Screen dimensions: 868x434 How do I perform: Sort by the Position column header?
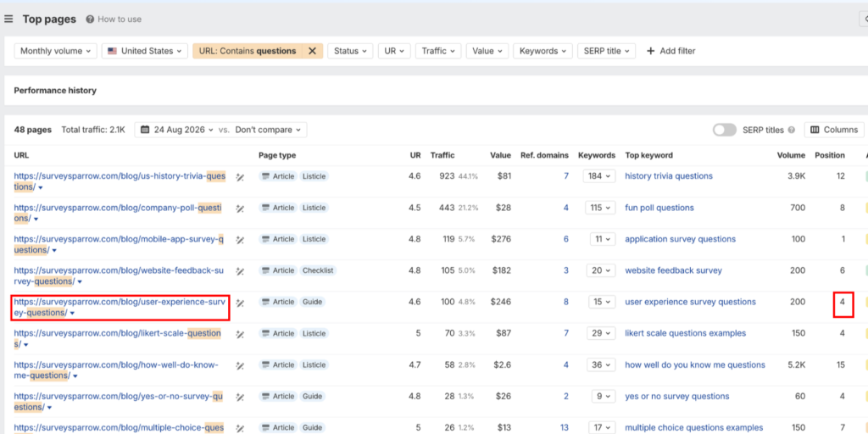[x=830, y=156]
